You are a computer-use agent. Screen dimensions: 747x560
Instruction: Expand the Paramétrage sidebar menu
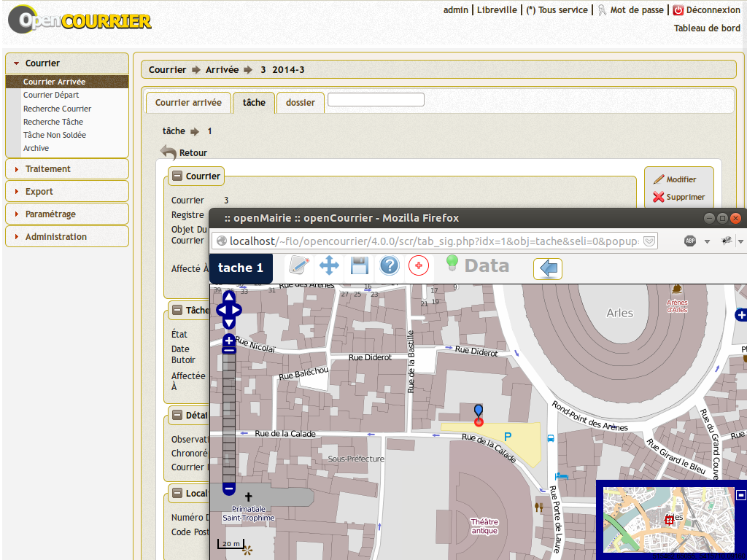tap(66, 214)
